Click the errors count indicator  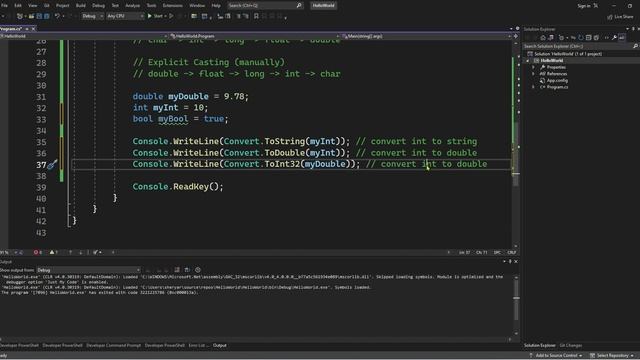(x=38, y=253)
